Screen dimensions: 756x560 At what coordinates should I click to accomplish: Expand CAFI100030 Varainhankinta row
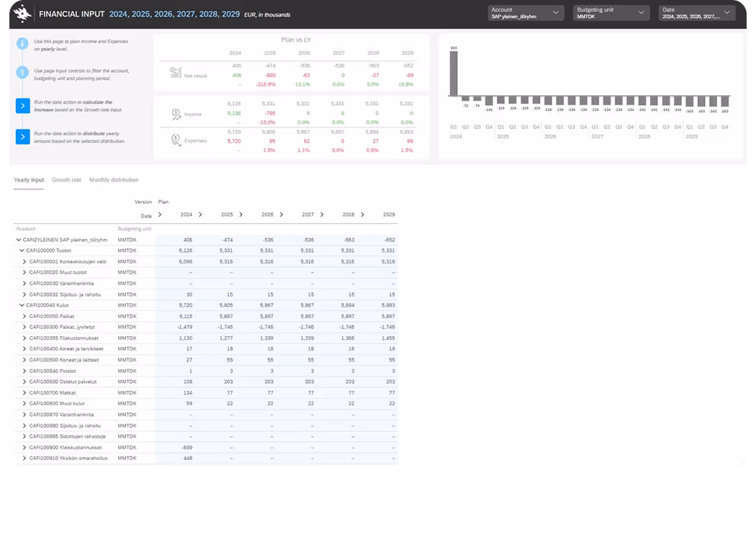[x=24, y=284]
